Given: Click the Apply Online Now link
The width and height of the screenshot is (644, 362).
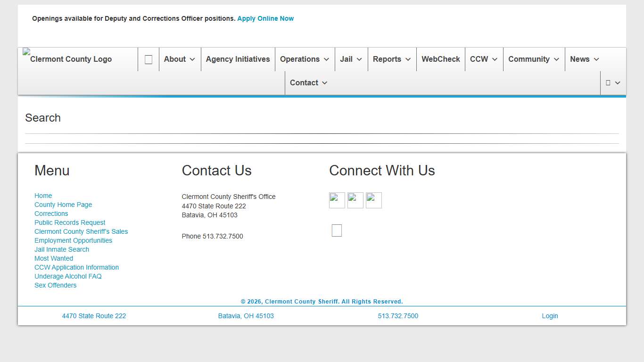Looking at the screenshot, I should 265,18.
